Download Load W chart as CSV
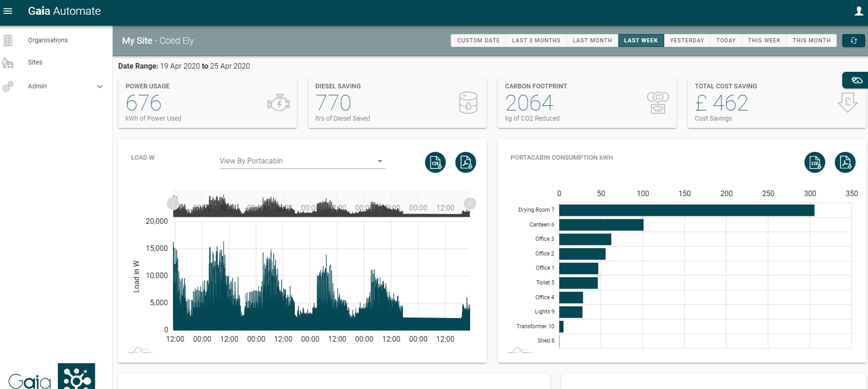 pyautogui.click(x=435, y=163)
